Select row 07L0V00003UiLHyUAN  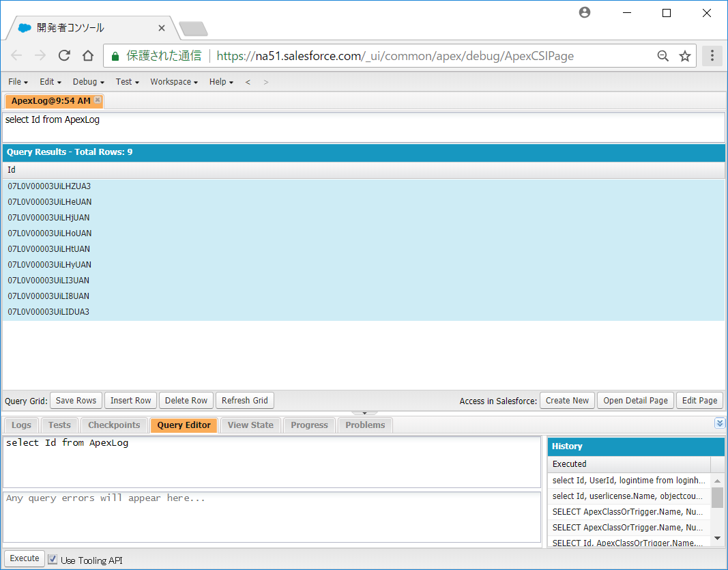pyautogui.click(x=364, y=265)
